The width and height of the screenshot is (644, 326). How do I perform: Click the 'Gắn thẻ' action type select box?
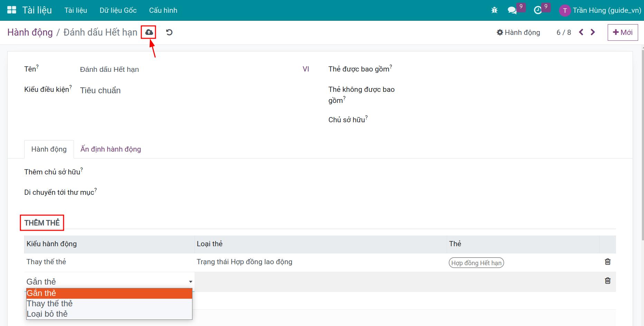tap(109, 282)
